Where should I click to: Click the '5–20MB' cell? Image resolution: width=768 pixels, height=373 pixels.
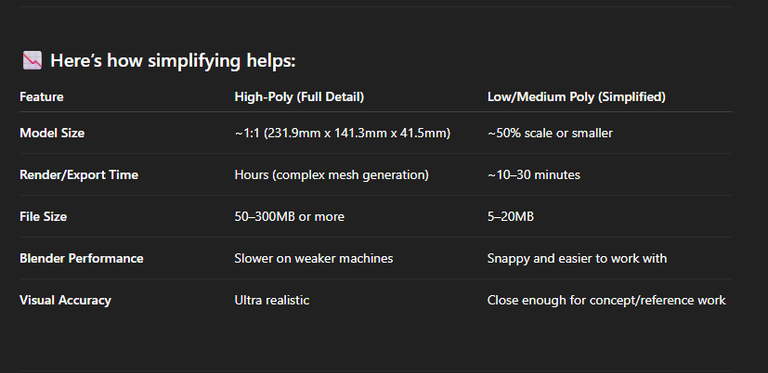pyautogui.click(x=510, y=216)
